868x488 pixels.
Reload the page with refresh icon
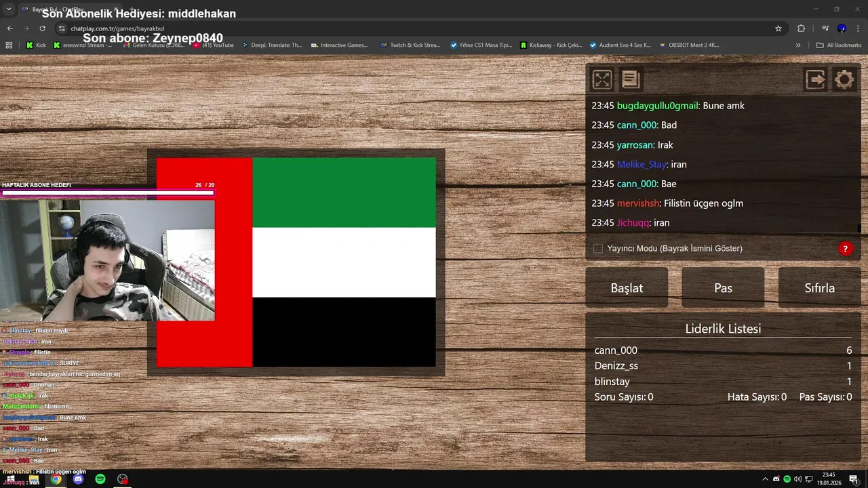[x=42, y=28]
